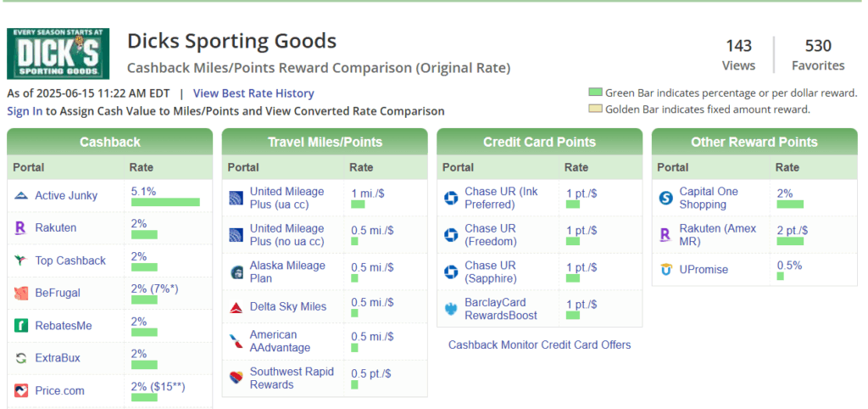Click the green bar legend swatch
Screen dimensions: 868x409
(x=594, y=92)
